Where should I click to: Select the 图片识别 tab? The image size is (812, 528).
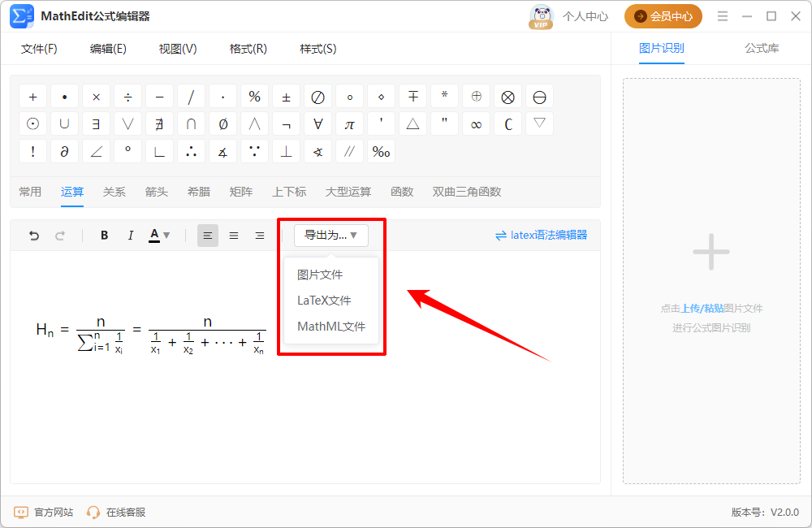[x=661, y=48]
